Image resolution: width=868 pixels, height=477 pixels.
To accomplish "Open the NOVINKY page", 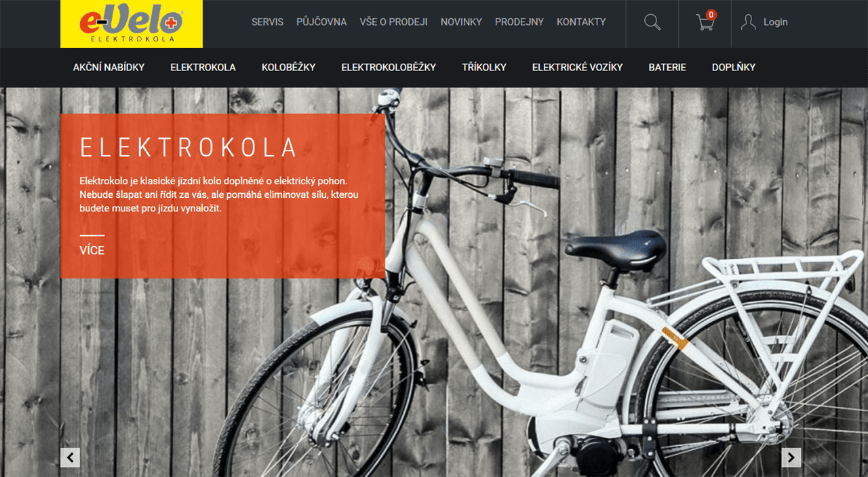I will click(x=461, y=22).
